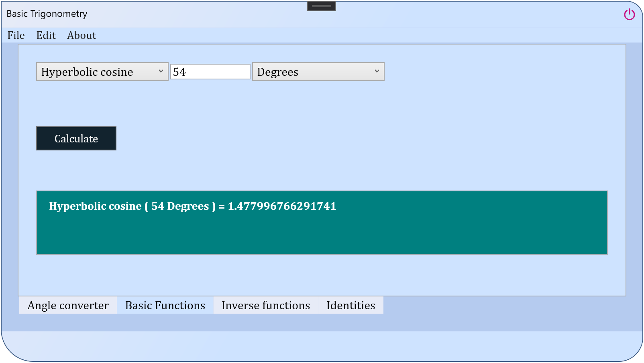644x363 pixels.
Task: Expand the Degrees unit dropdown
Action: coord(318,72)
